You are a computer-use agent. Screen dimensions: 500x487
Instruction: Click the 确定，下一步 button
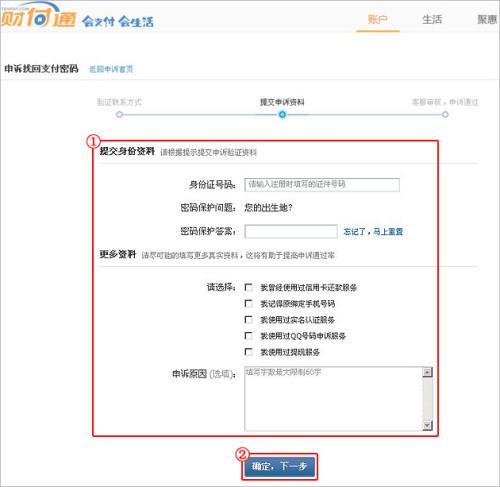click(x=279, y=466)
